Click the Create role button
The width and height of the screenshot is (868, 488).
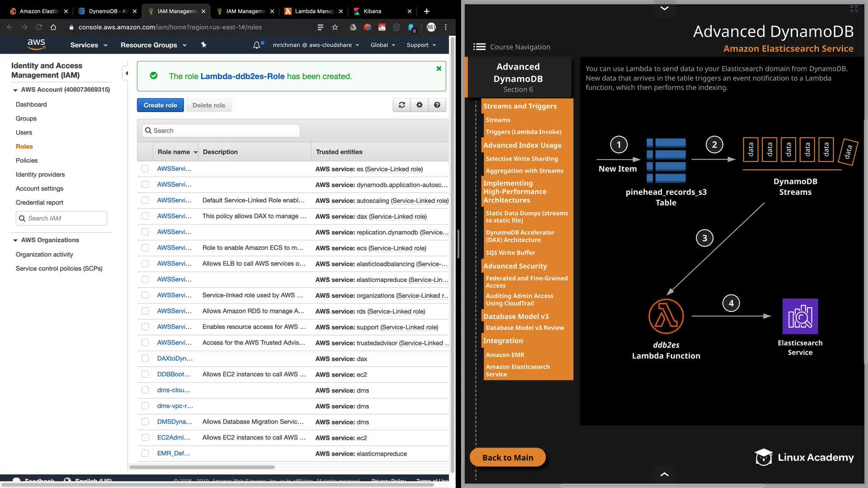160,105
